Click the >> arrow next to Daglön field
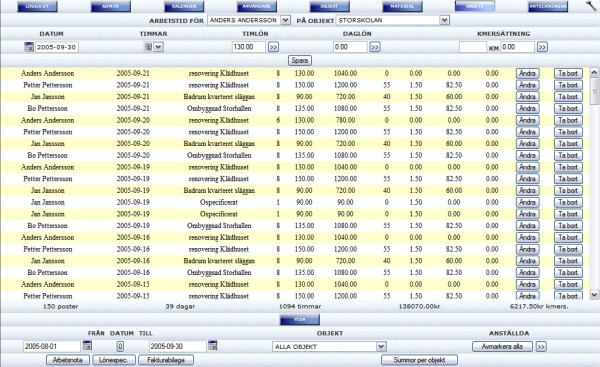Screen dimensions: 600x367 (375, 47)
